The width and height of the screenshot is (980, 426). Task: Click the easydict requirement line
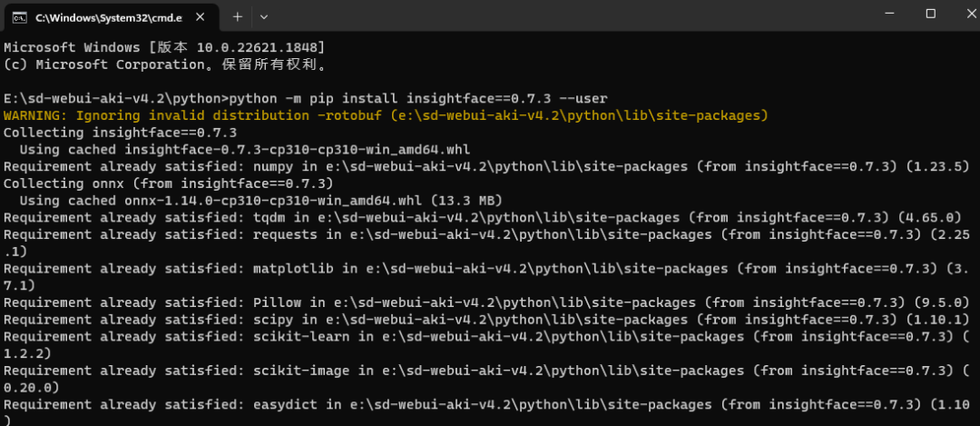pyautogui.click(x=486, y=413)
